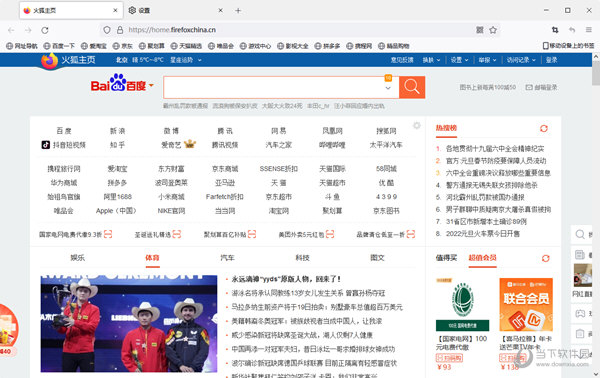This screenshot has height=378, width=600.
Task: Close the 火狐主页 tab
Action: pyautogui.click(x=115, y=11)
